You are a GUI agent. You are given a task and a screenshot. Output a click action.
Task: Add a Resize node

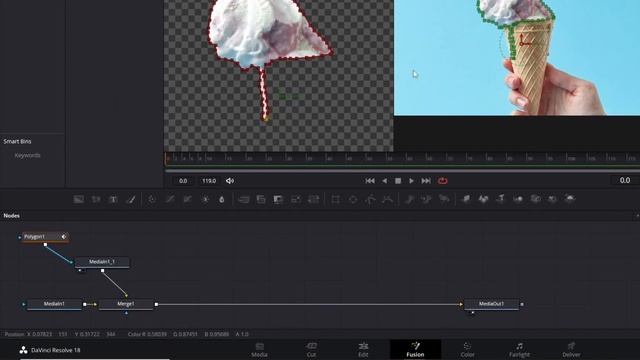tap(296, 199)
